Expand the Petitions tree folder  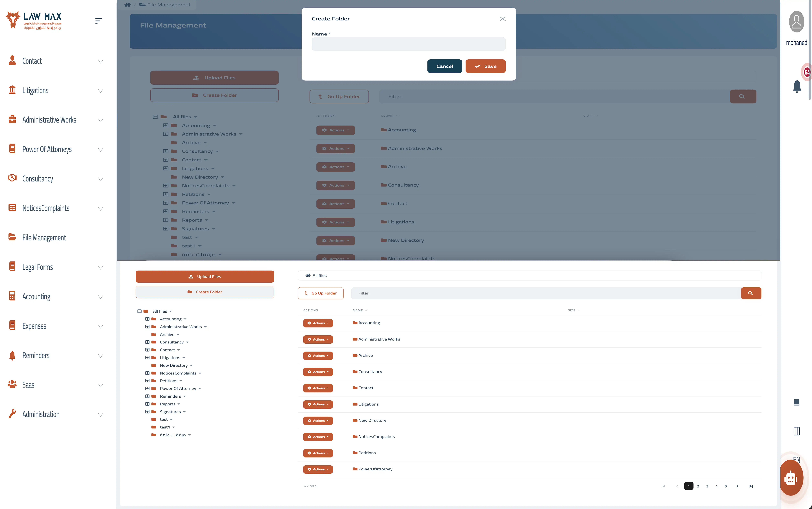[147, 381]
